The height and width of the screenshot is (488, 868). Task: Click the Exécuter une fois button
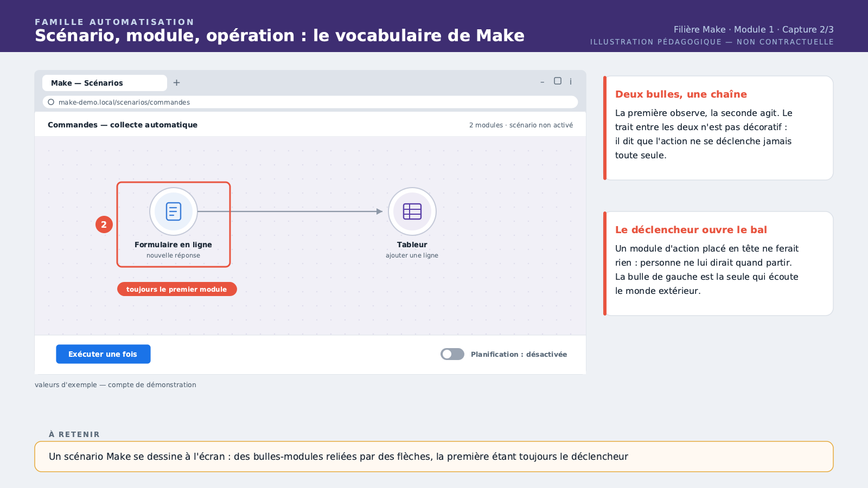coord(103,354)
